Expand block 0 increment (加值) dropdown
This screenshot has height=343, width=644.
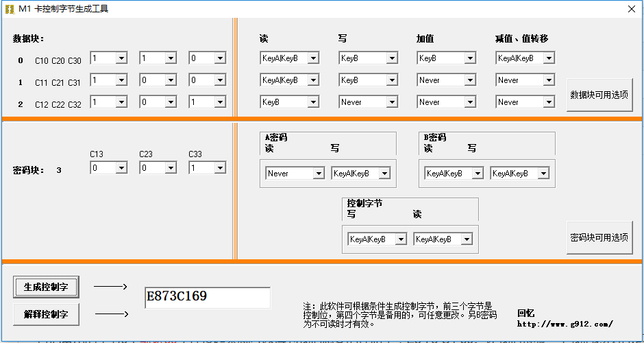point(470,58)
